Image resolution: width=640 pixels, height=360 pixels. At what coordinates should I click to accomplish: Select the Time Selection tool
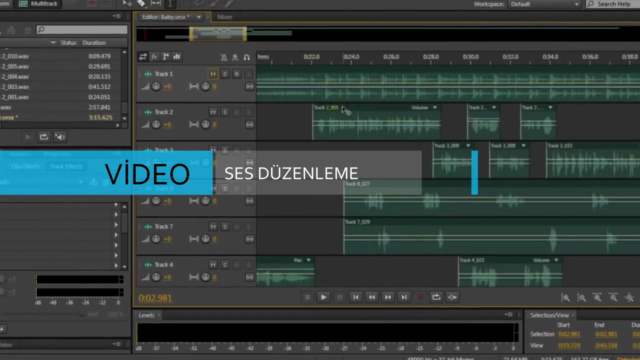170,4
